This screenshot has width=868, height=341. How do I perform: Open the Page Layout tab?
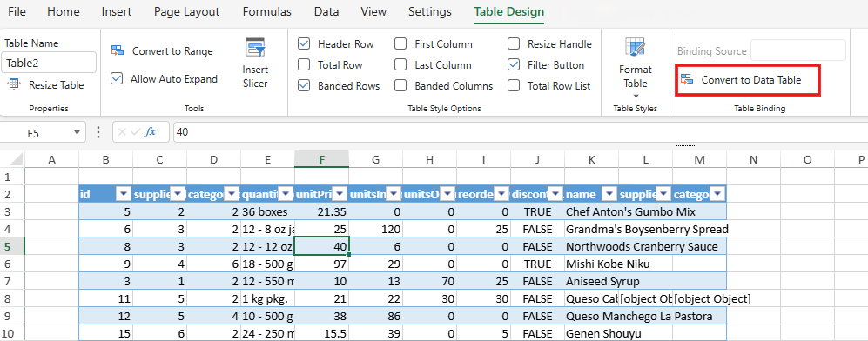186,11
